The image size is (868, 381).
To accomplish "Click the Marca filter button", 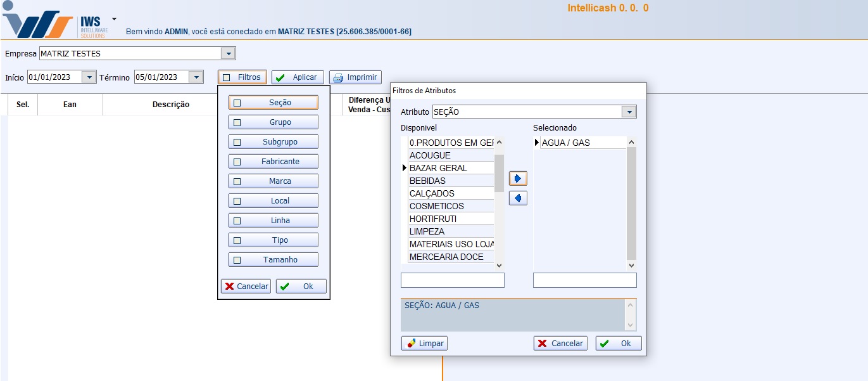I will 274,181.
